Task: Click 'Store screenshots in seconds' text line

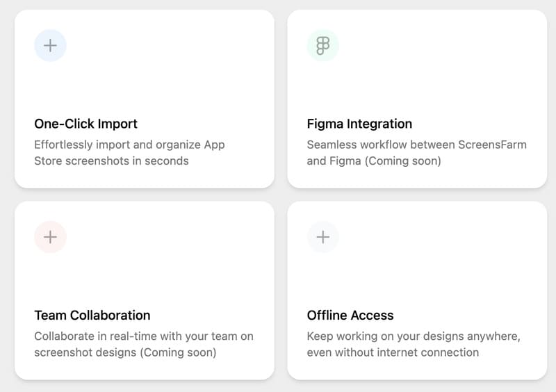Action: [x=111, y=161]
